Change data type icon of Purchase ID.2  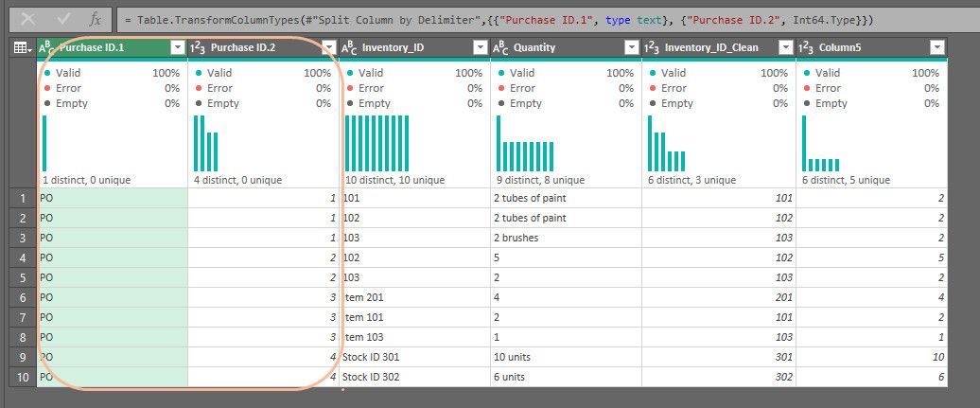pyautogui.click(x=198, y=47)
